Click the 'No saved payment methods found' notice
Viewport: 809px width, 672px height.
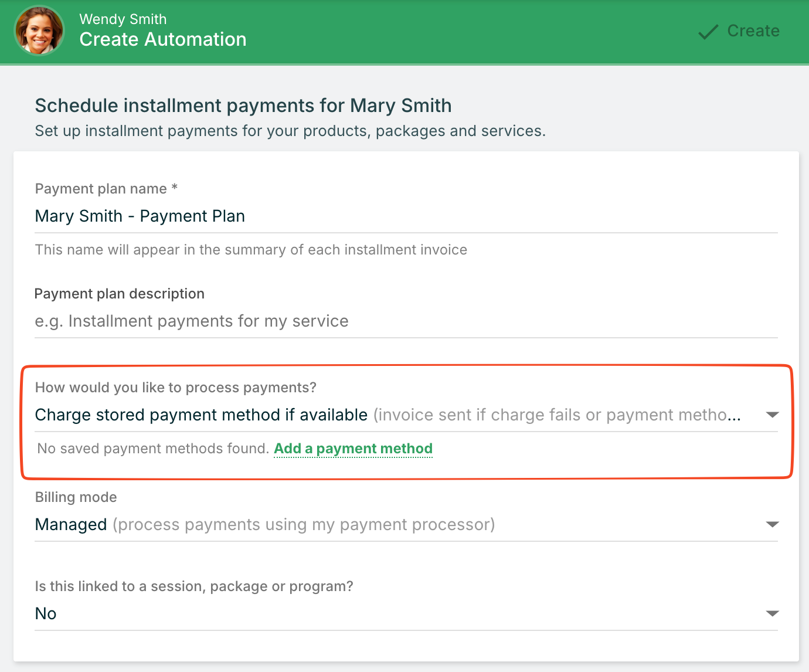(152, 449)
